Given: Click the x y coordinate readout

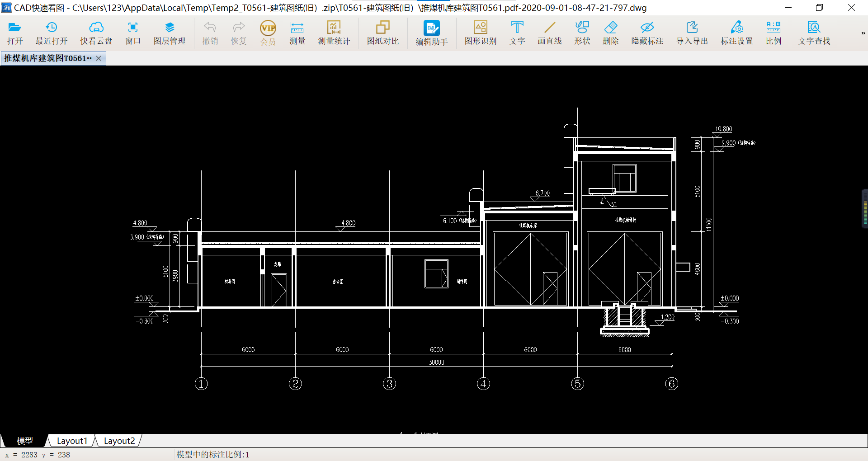Looking at the screenshot, I should point(38,455).
